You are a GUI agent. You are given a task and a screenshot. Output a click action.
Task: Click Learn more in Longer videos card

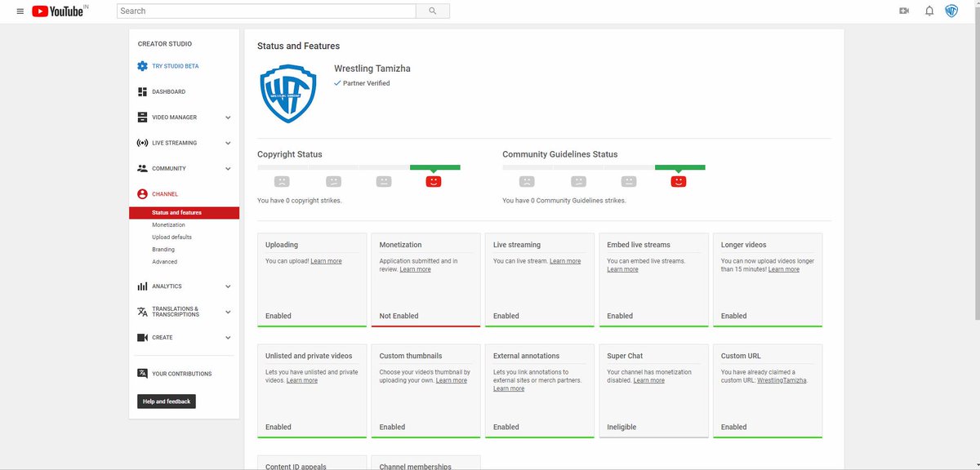[x=783, y=269]
